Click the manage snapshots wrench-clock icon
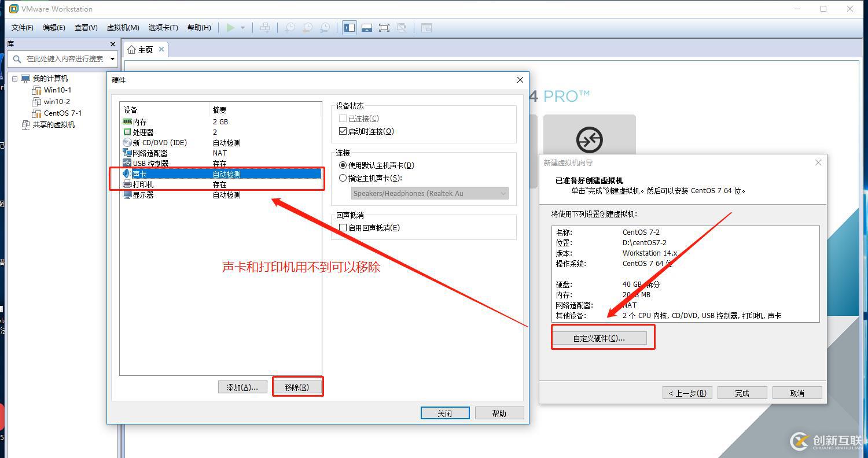Viewport: 868px width, 458px height. coord(325,28)
